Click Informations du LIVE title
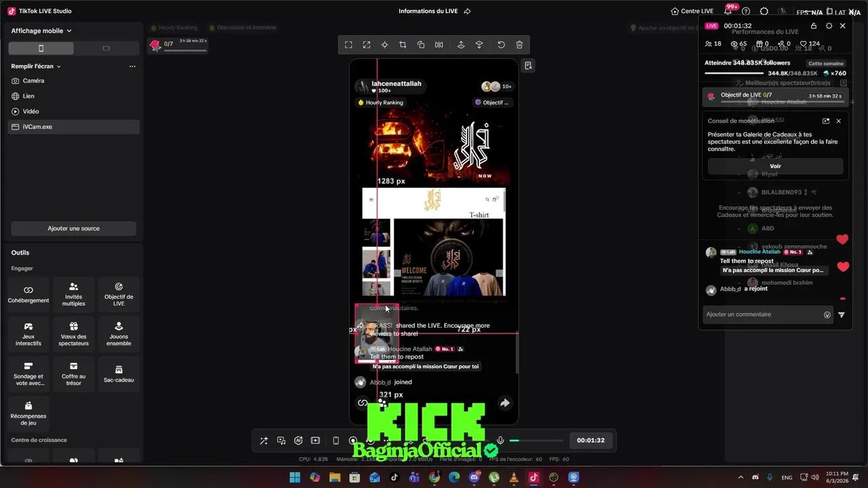Viewport: 868px width, 488px height. tap(430, 12)
